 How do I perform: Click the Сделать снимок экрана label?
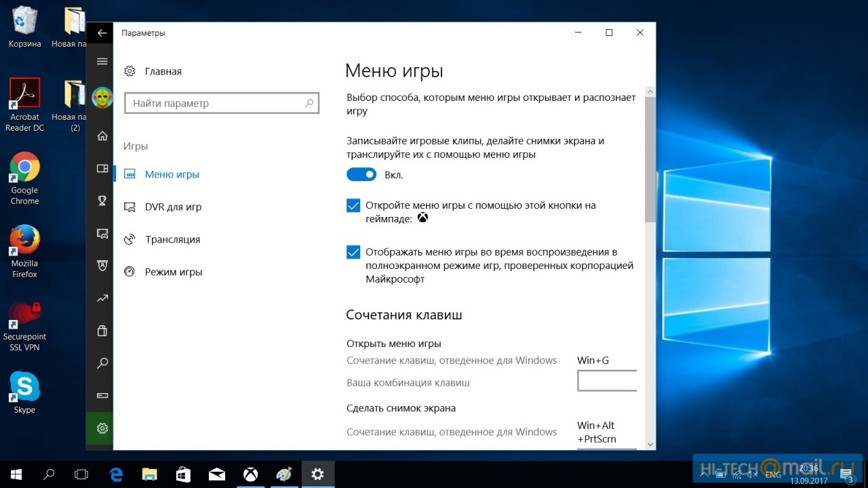click(x=401, y=408)
